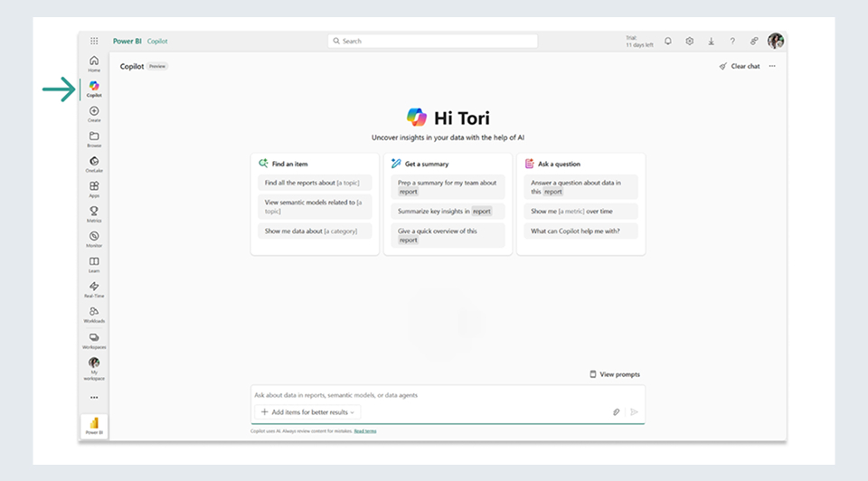Open the Create page
The height and width of the screenshot is (481, 868).
(94, 114)
